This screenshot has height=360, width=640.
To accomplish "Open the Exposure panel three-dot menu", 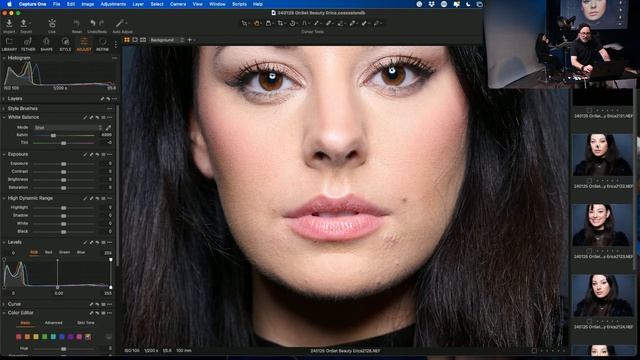I will tap(109, 154).
